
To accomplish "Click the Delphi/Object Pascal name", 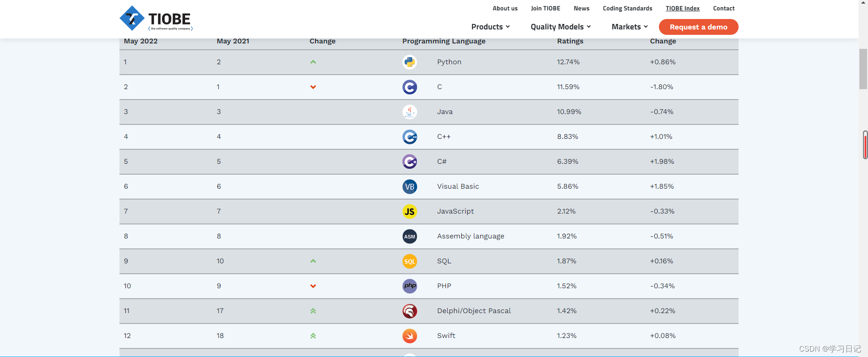I will (x=474, y=311).
